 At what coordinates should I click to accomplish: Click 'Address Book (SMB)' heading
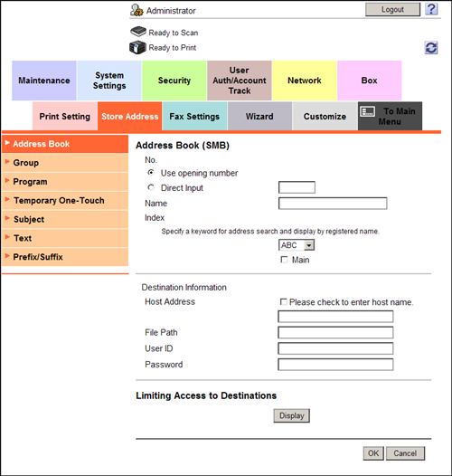click(x=183, y=146)
